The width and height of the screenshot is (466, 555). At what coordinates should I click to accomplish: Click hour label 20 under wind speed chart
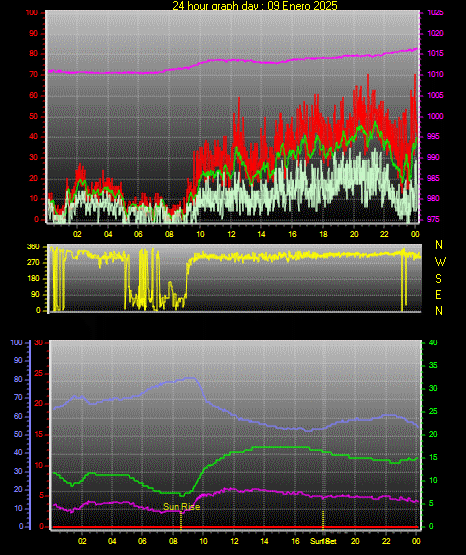coord(354,234)
